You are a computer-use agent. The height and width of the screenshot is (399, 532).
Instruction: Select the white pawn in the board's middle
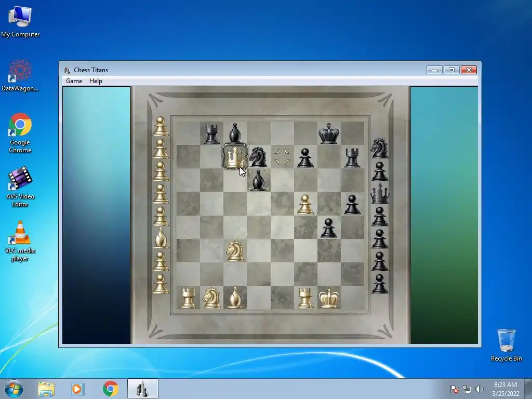click(305, 204)
